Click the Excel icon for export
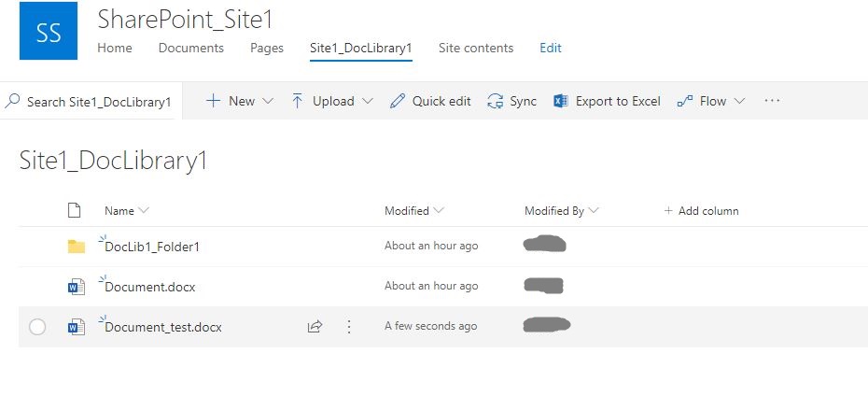This screenshot has width=868, height=410. (561, 101)
